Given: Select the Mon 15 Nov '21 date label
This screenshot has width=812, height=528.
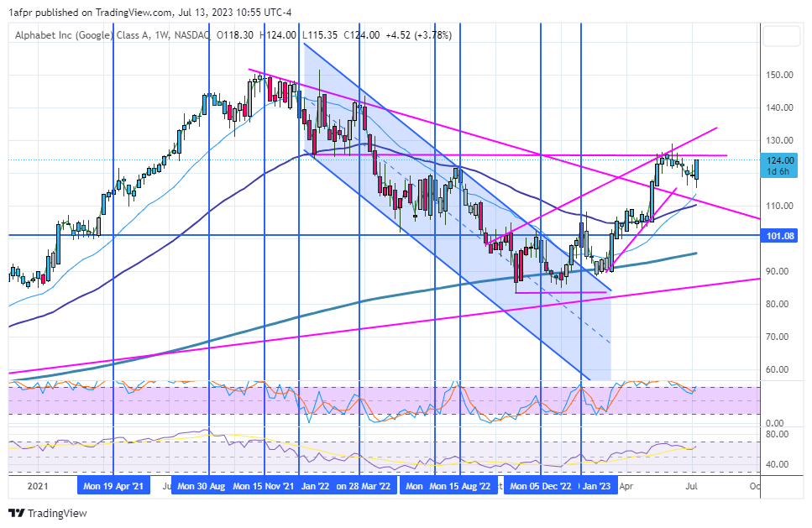Looking at the screenshot, I should click(263, 486).
